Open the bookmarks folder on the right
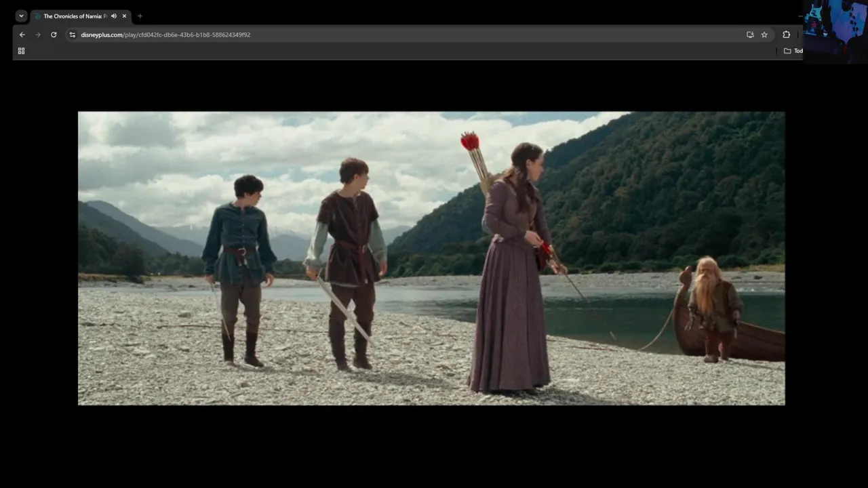 pyautogui.click(x=793, y=51)
